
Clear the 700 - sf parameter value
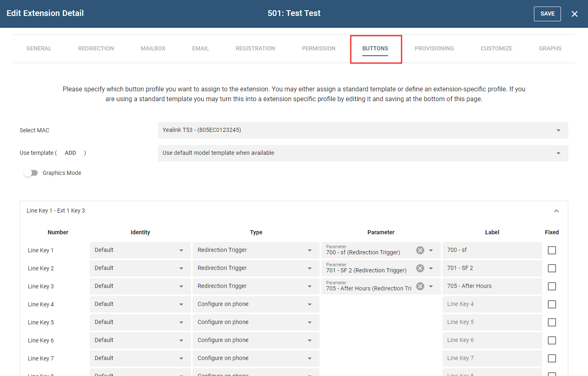tap(420, 250)
